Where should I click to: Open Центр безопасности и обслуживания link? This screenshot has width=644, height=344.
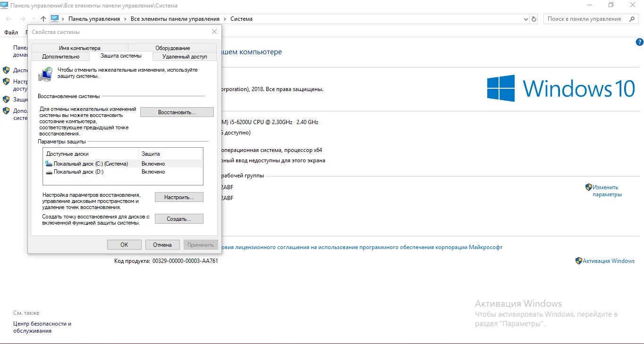coord(42,327)
